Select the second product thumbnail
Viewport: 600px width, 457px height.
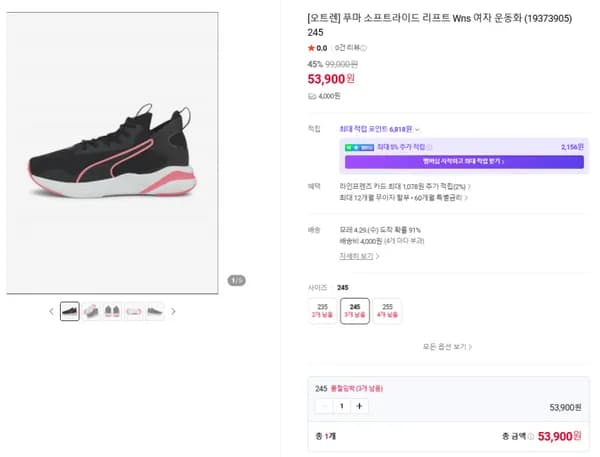(x=91, y=311)
